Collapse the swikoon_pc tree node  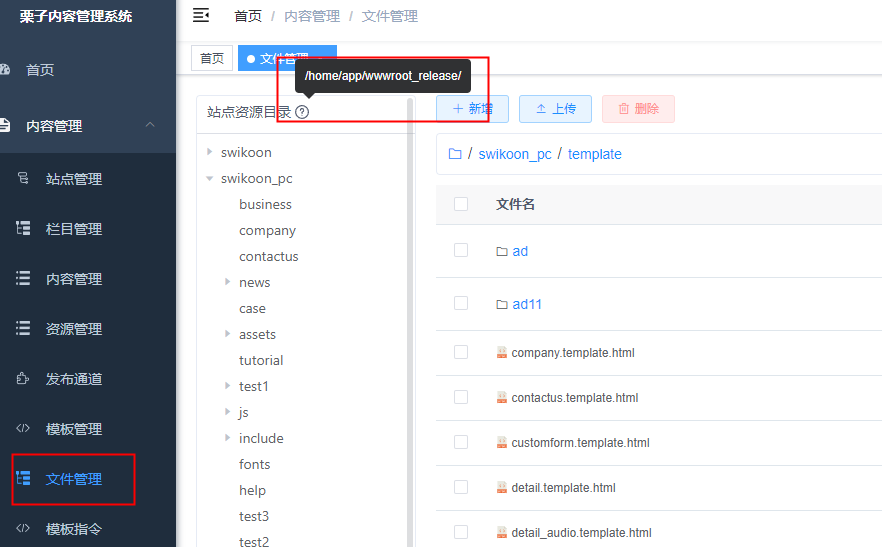[209, 178]
